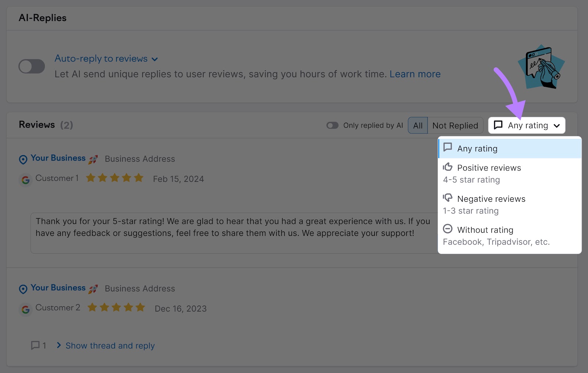Image resolution: width=588 pixels, height=373 pixels.
Task: Click the rocket icon after Your Business name
Action: [93, 158]
